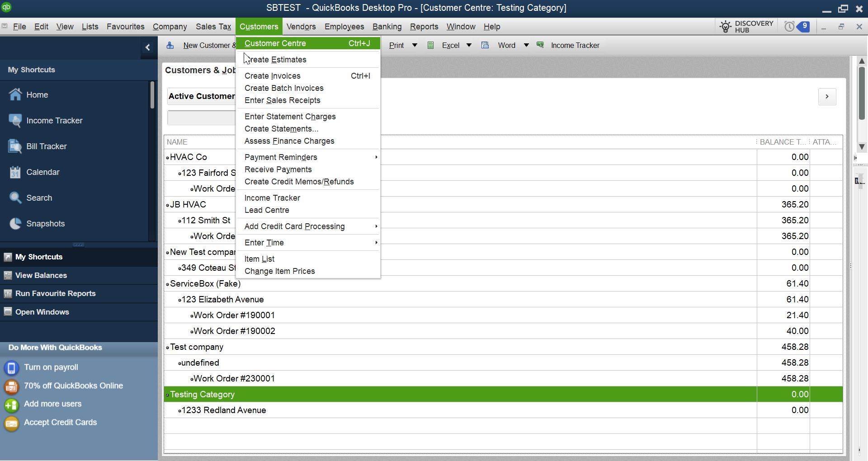Choose Customer Centre menu entry

coord(308,43)
